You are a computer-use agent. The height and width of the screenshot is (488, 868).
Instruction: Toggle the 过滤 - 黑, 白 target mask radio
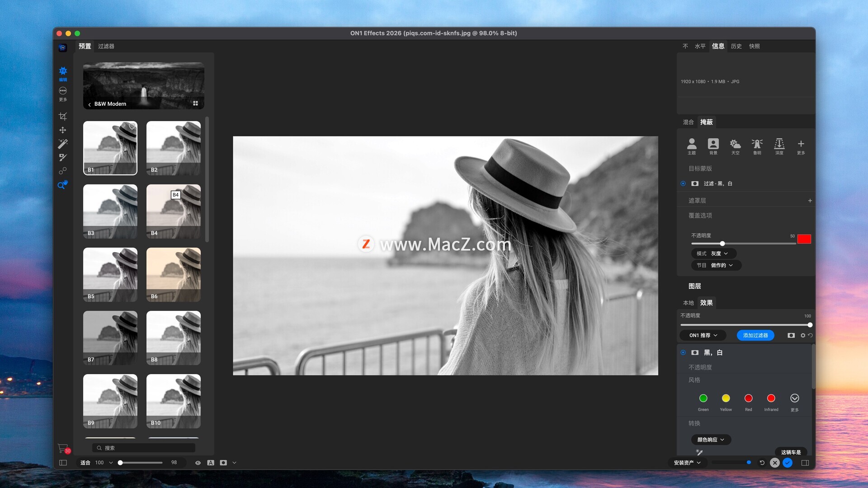[683, 183]
